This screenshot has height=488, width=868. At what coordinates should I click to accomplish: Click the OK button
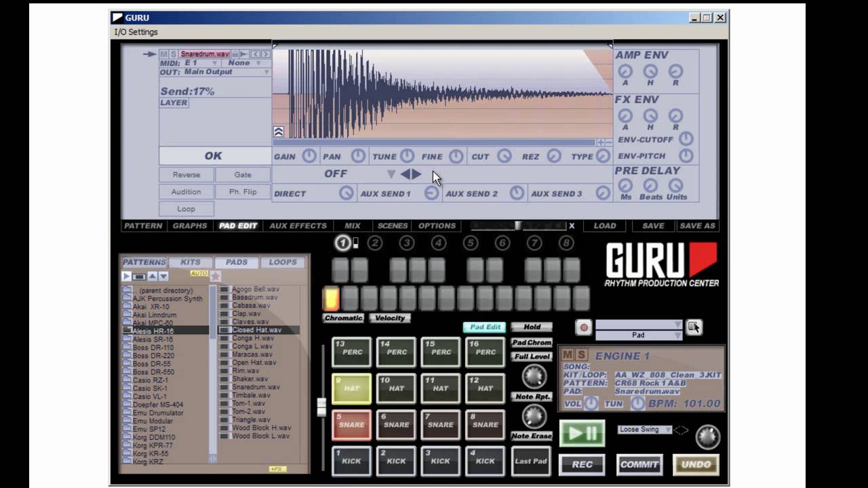(214, 156)
